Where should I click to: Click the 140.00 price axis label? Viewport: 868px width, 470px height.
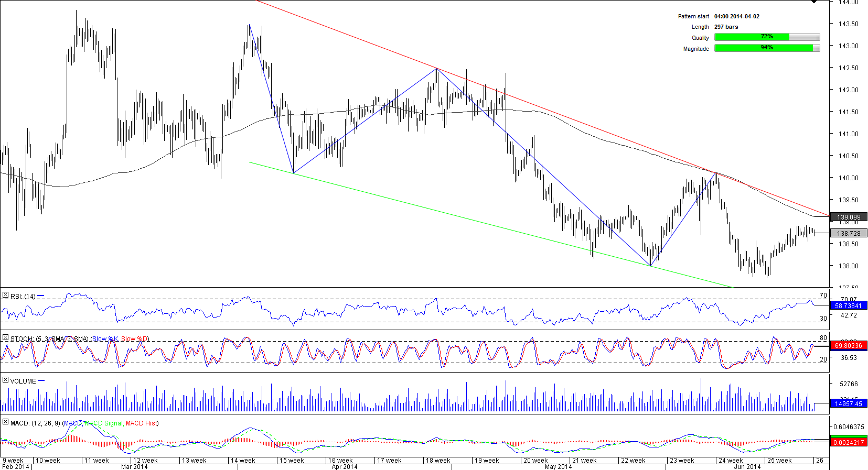tap(849, 178)
